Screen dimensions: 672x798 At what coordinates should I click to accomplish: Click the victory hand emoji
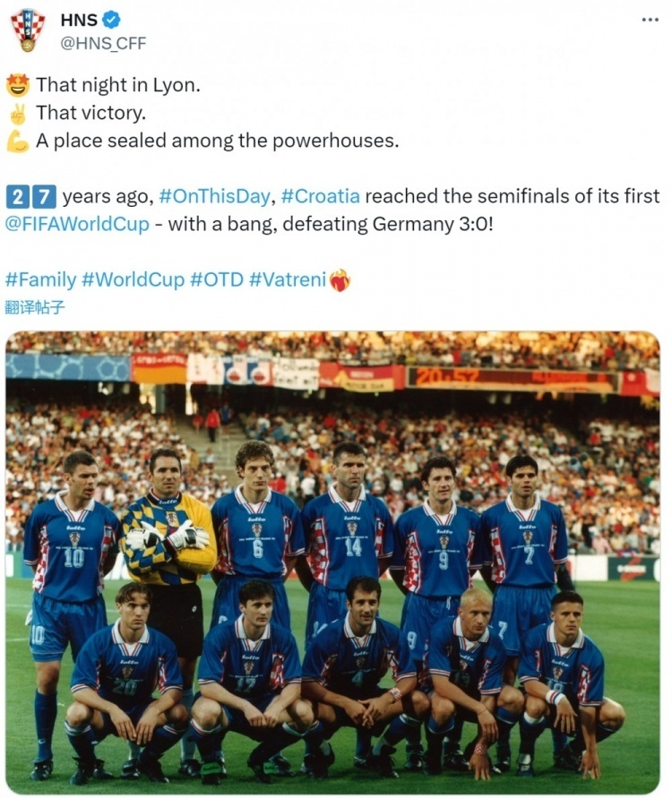tap(17, 114)
